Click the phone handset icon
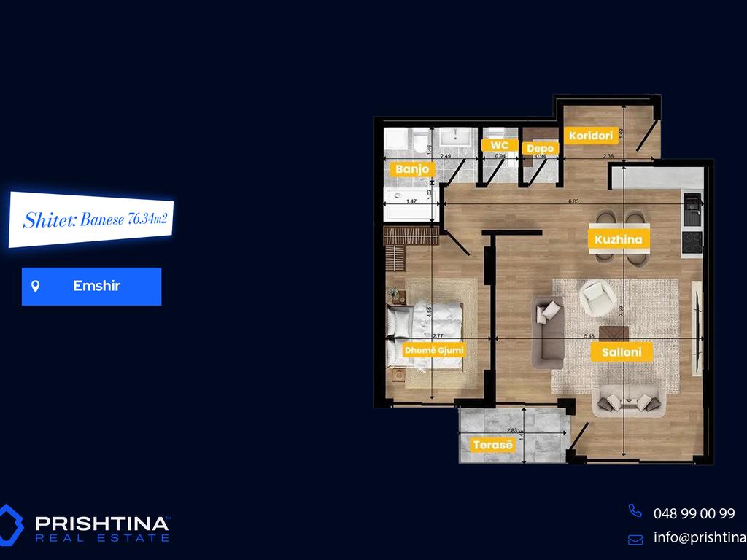747x560 pixels. coord(635,511)
